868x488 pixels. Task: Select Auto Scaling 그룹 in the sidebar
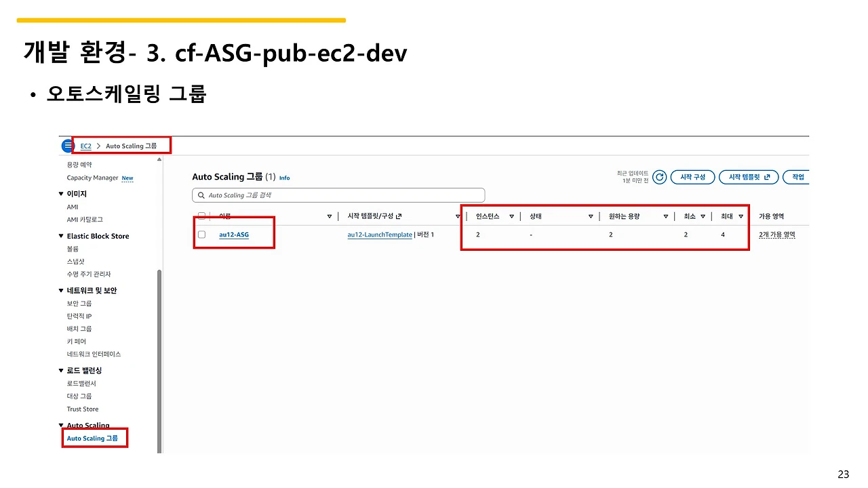click(x=92, y=438)
